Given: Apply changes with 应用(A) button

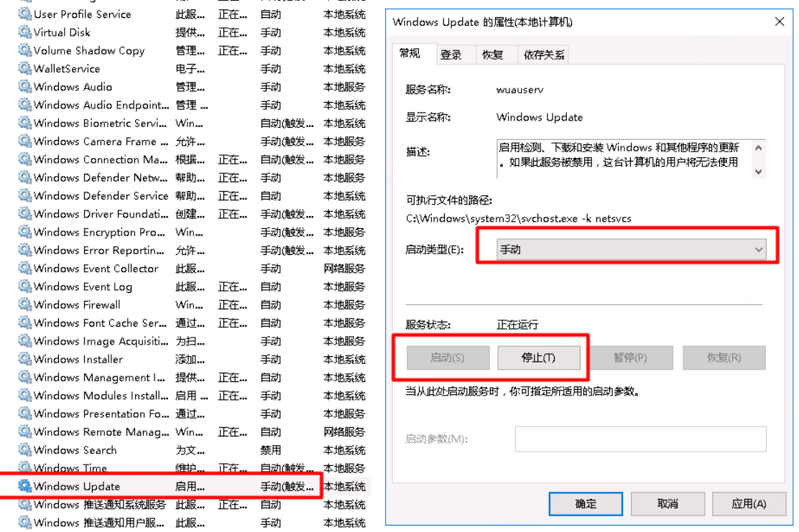Looking at the screenshot, I should point(749,503).
